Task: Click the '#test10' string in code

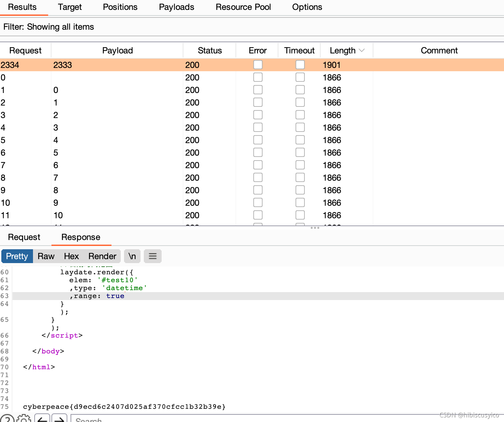Action: point(117,280)
